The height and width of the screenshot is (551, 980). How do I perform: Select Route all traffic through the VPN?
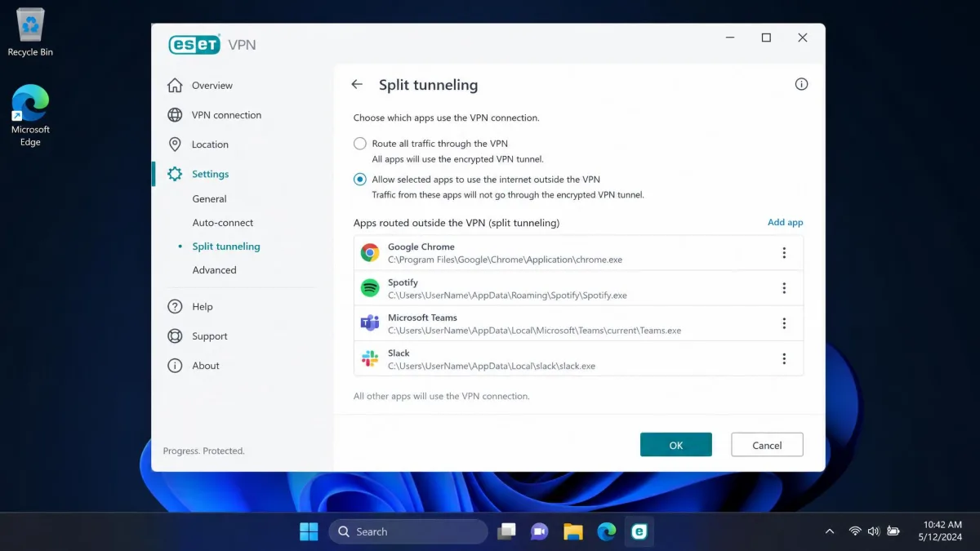(x=360, y=144)
